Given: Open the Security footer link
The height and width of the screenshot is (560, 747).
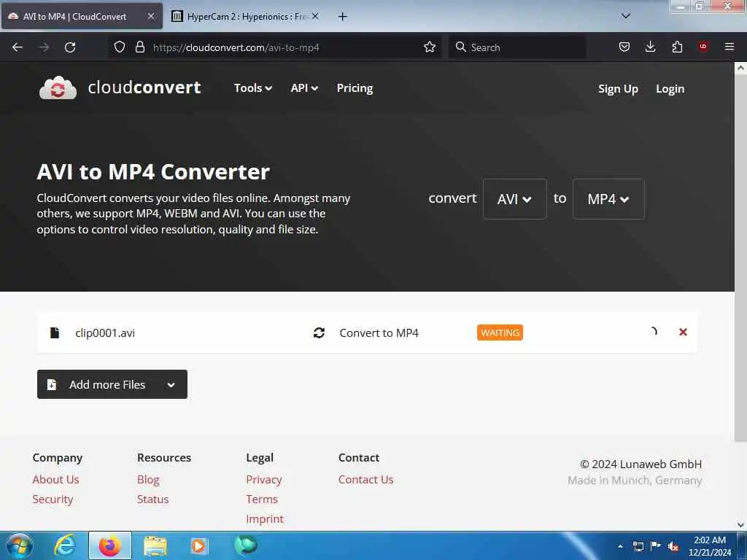Looking at the screenshot, I should point(53,499).
